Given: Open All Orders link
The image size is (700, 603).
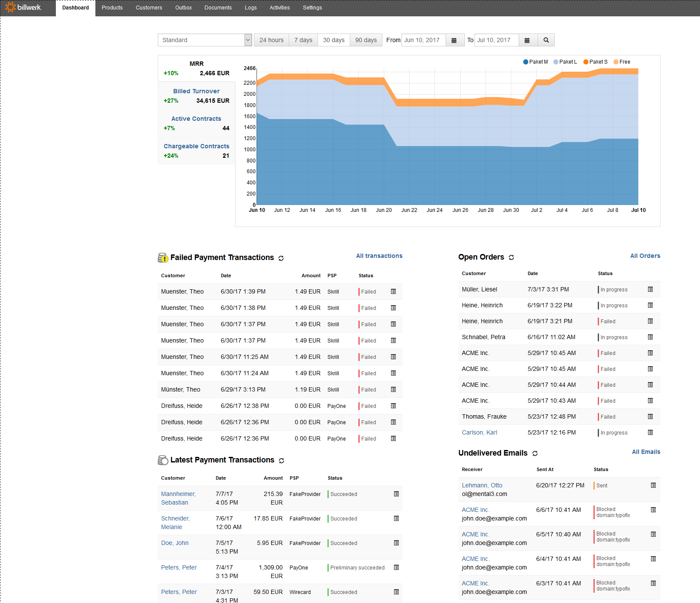Looking at the screenshot, I should tap(645, 256).
